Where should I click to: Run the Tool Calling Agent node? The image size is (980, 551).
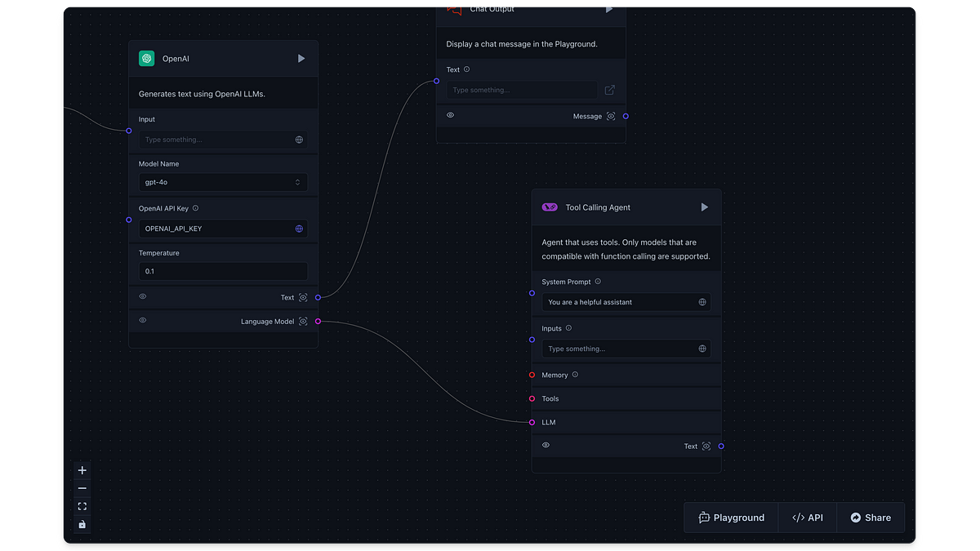704,207
